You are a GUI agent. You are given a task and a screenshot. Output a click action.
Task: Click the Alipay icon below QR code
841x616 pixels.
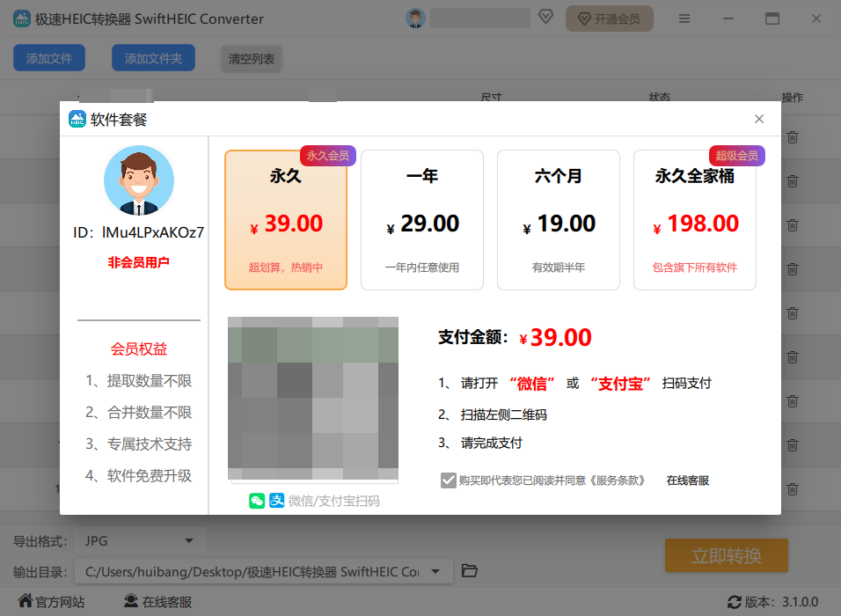[x=277, y=501]
